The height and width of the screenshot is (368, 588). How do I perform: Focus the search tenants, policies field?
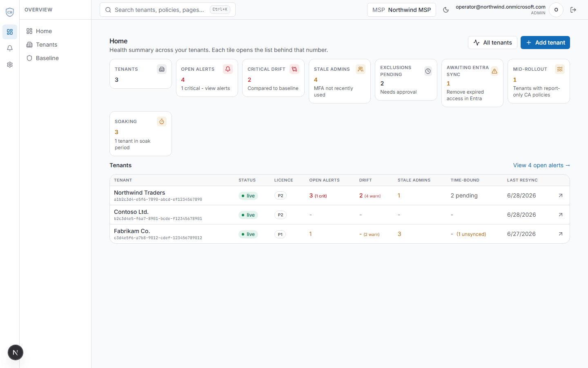pos(167,10)
